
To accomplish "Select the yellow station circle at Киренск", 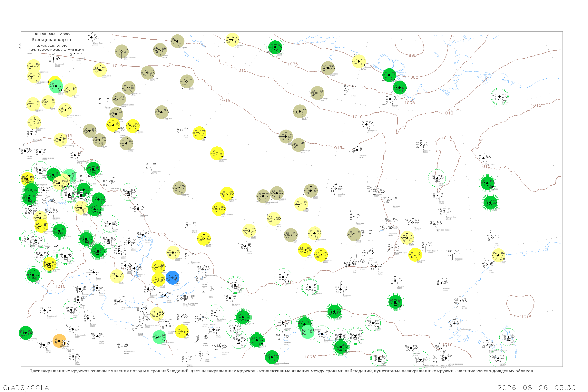I will 204,239.
